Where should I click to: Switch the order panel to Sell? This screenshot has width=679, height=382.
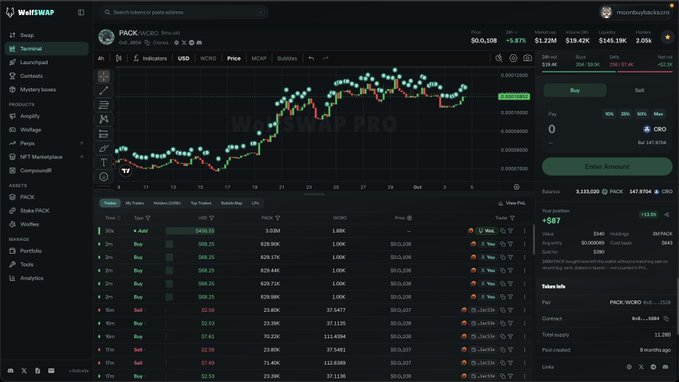click(x=639, y=90)
